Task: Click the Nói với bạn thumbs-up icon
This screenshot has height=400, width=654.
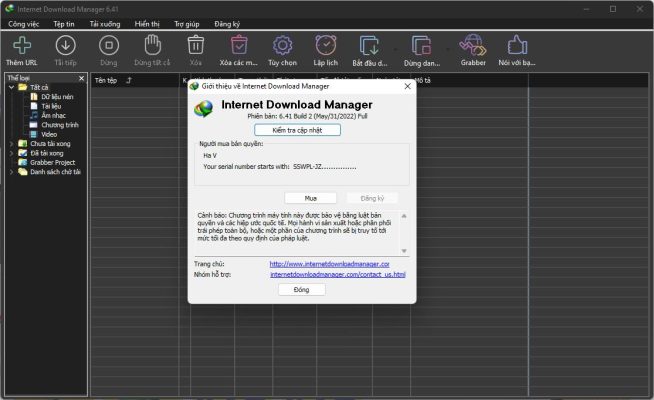Action: (x=516, y=45)
